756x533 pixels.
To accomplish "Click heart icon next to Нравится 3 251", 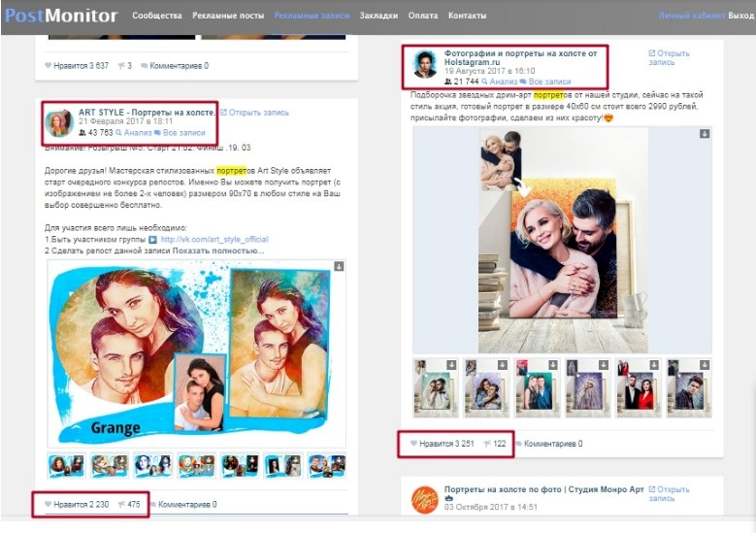I will (413, 444).
